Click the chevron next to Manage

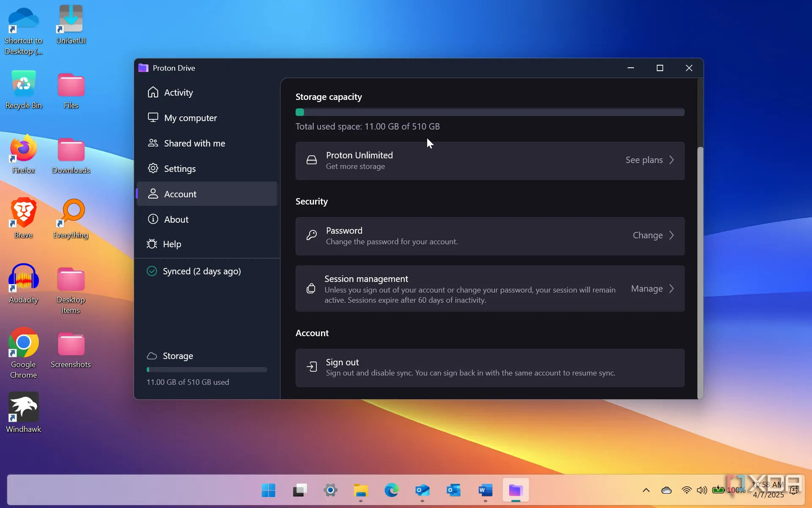672,289
